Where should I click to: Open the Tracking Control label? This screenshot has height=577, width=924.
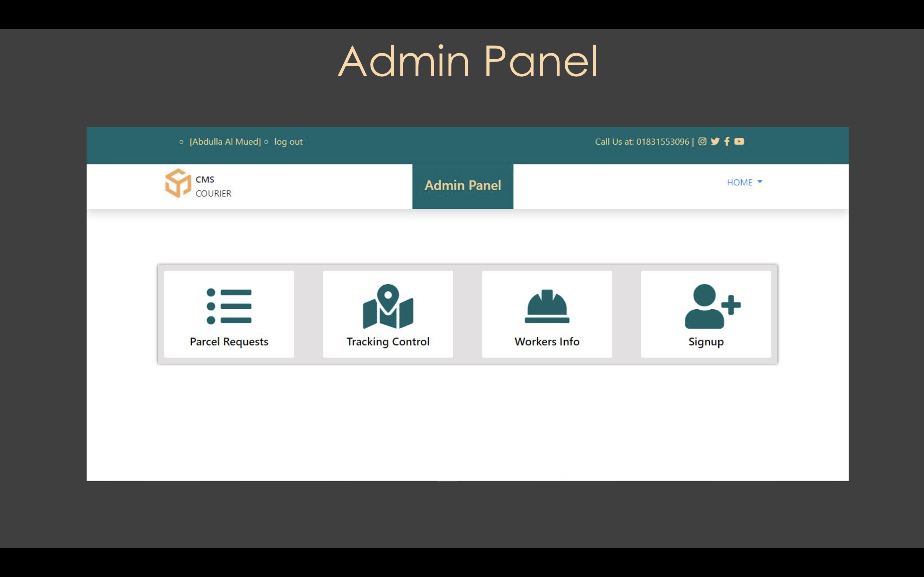388,341
